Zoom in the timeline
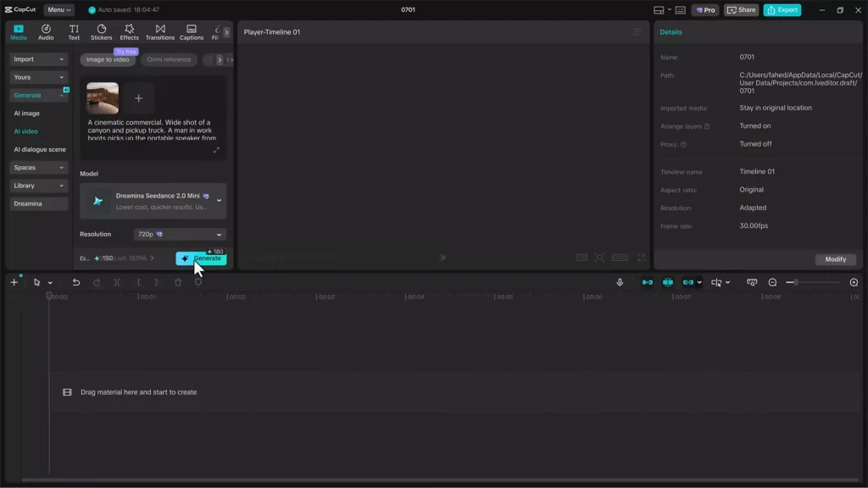868x488 pixels. [x=854, y=283]
